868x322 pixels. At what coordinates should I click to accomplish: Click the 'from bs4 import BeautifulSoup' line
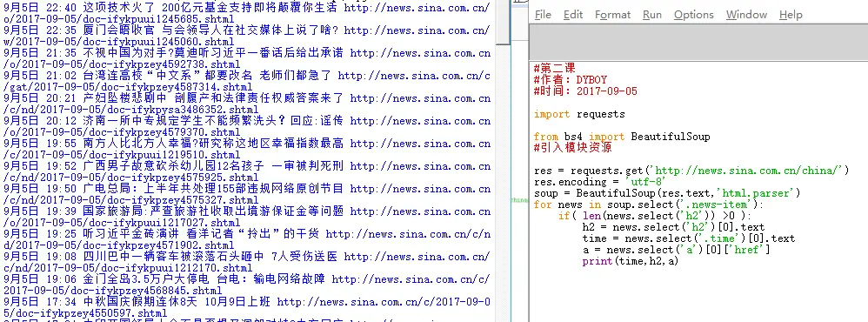tap(622, 137)
